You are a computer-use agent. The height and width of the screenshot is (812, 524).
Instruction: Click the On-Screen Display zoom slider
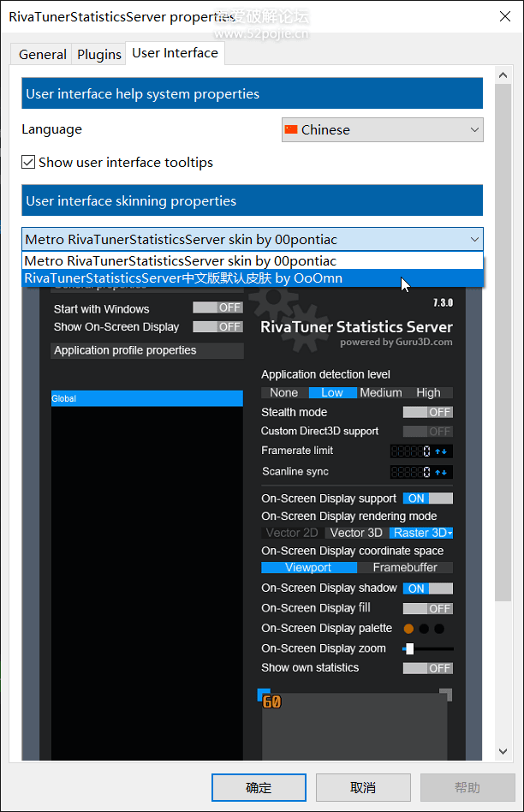[428, 649]
